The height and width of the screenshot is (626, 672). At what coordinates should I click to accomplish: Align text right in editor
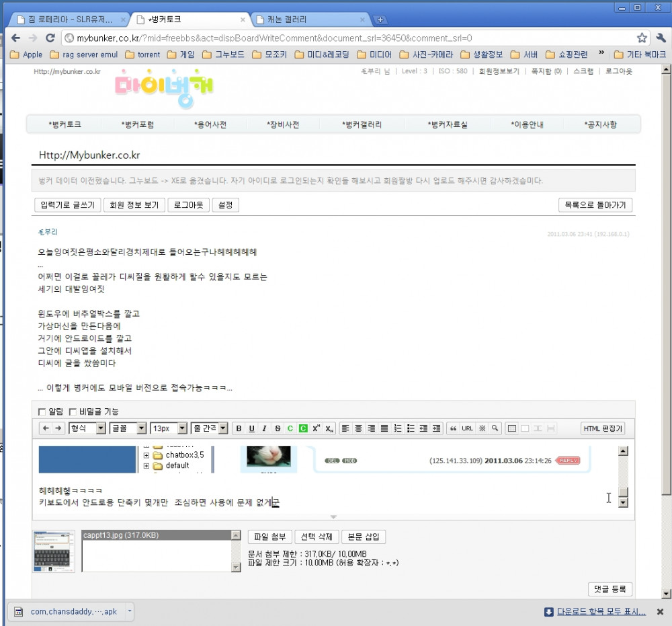click(372, 428)
